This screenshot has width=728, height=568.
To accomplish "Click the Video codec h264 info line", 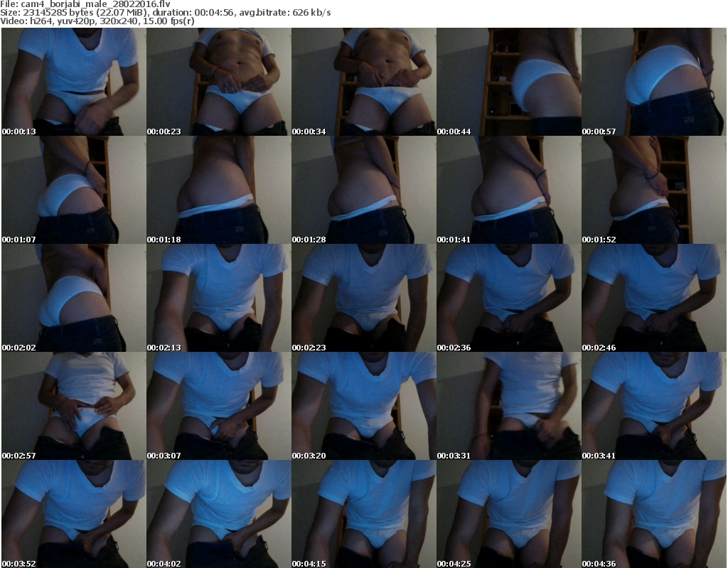I will (x=97, y=21).
